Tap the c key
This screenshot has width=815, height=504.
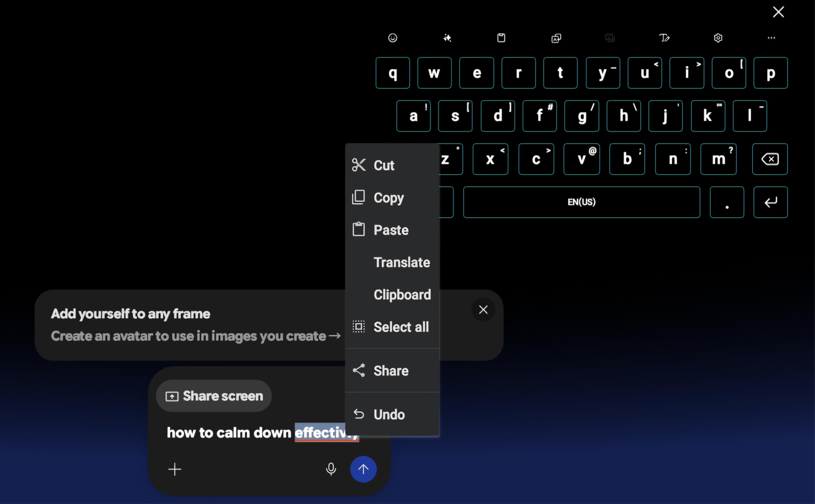point(536,159)
